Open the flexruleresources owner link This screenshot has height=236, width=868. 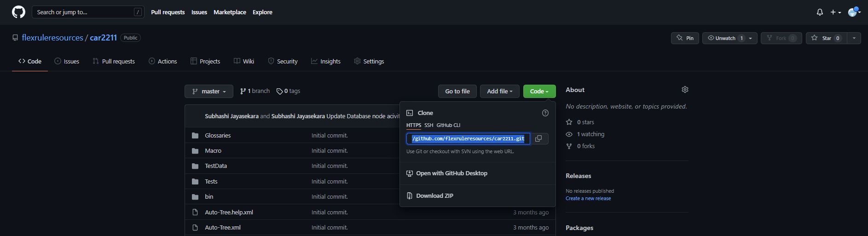52,38
